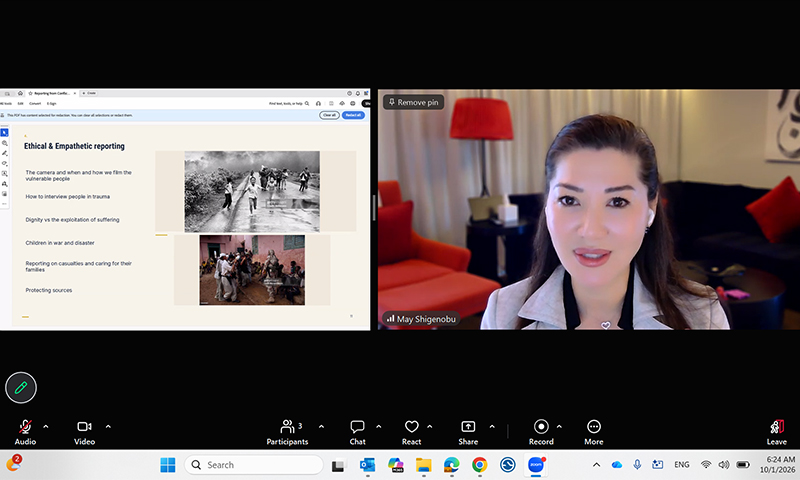Image resolution: width=800 pixels, height=480 pixels.
Task: Open the Chat panel
Action: (x=357, y=432)
